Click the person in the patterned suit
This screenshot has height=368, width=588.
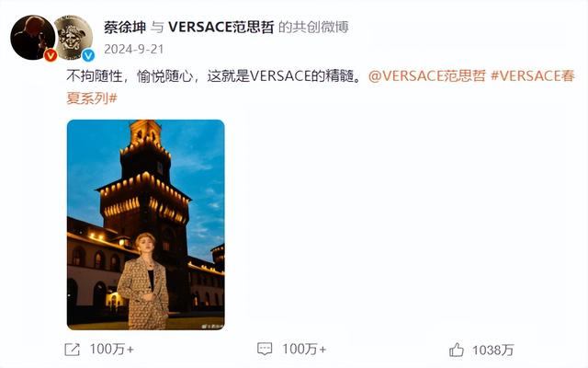[x=143, y=281]
